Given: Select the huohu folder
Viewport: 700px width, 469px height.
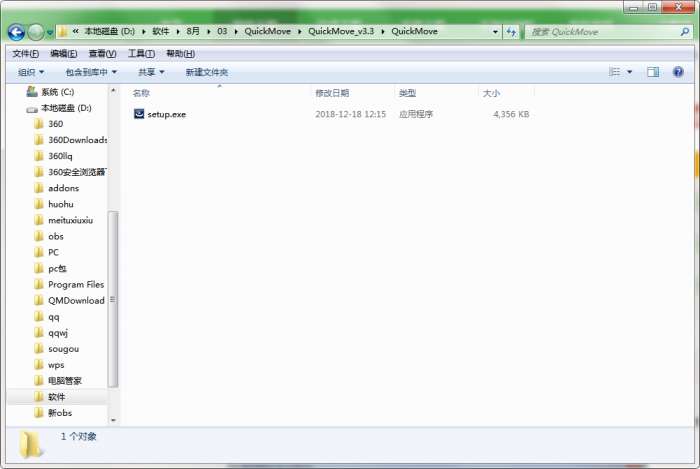Looking at the screenshot, I should (54, 204).
